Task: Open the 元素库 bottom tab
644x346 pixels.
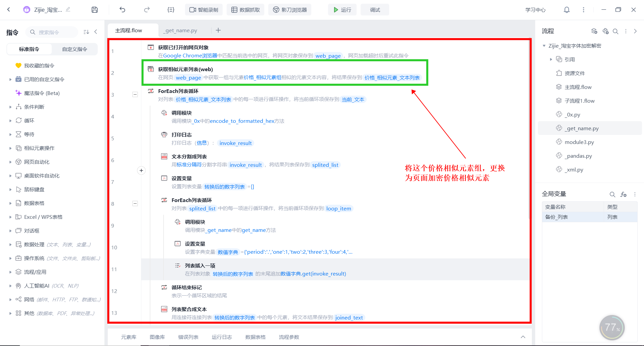Action: tap(129, 337)
